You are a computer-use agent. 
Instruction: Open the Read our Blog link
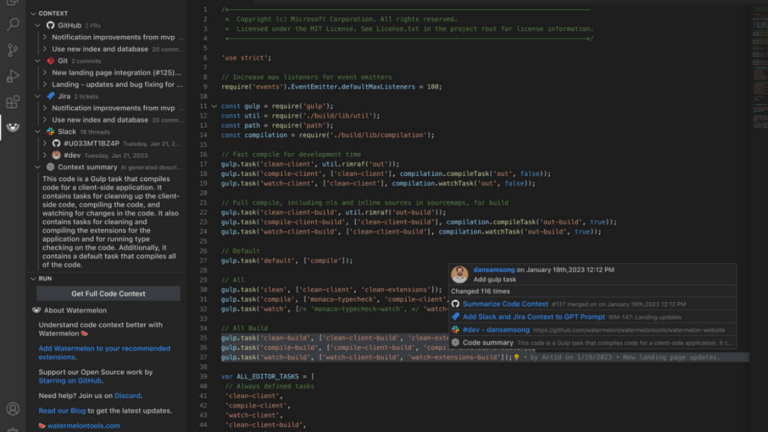(x=62, y=411)
